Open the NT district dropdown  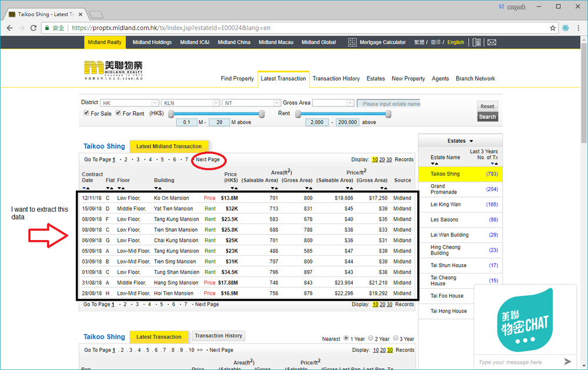coord(251,103)
